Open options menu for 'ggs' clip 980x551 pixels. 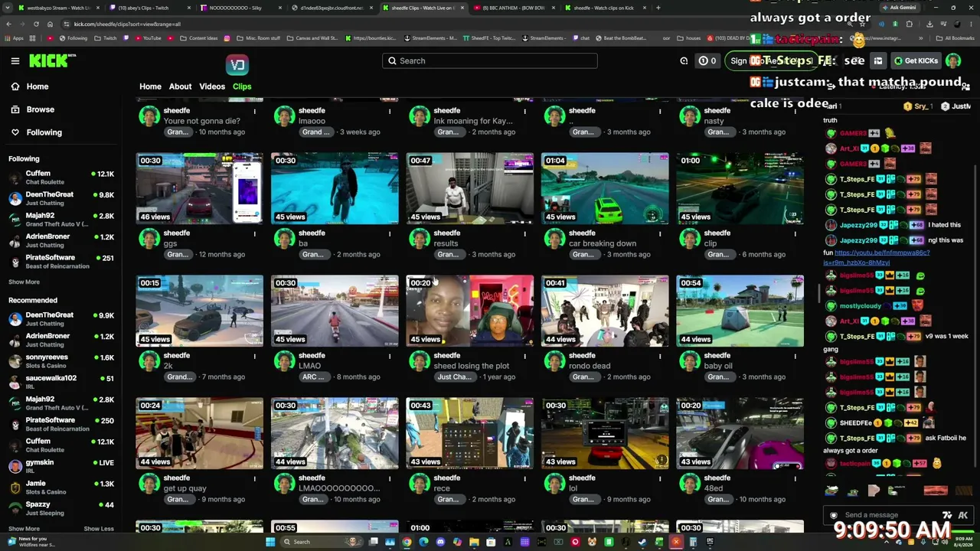coord(255,233)
